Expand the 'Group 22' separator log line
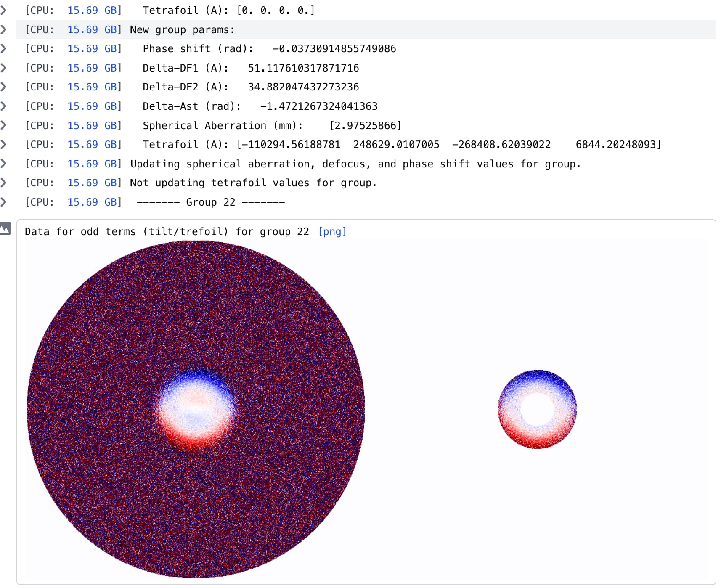721x588 pixels. [4, 202]
